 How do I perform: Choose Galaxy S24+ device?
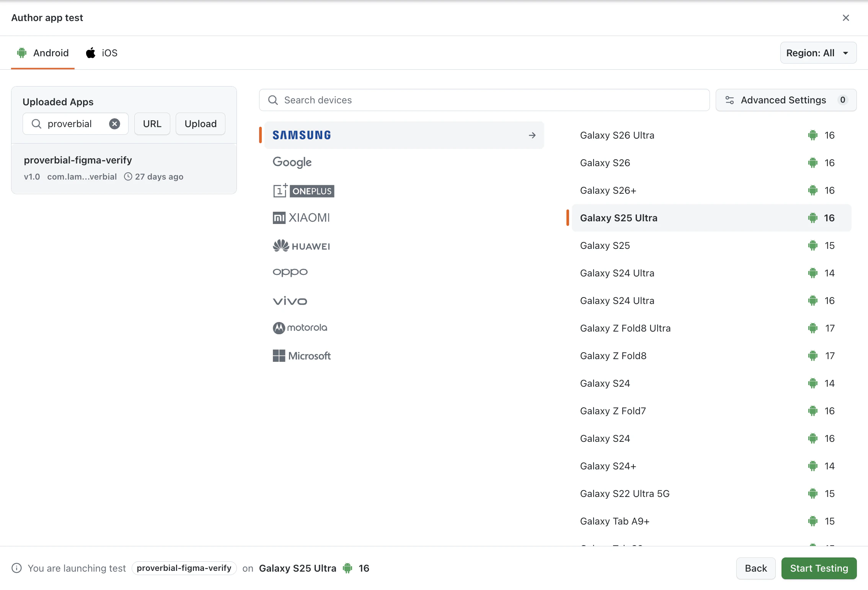coord(711,466)
